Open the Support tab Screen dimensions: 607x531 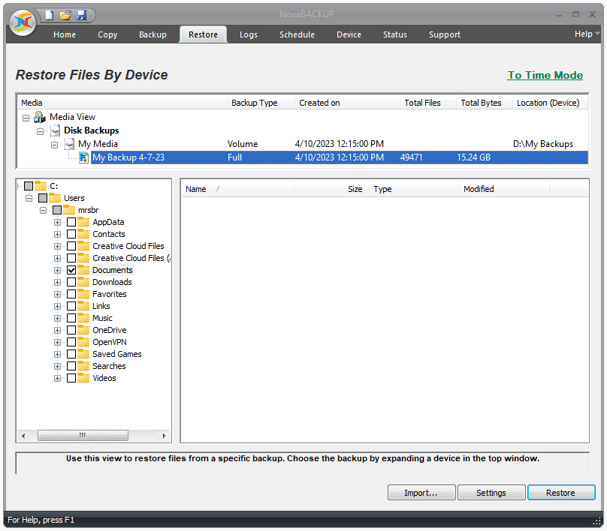click(444, 34)
